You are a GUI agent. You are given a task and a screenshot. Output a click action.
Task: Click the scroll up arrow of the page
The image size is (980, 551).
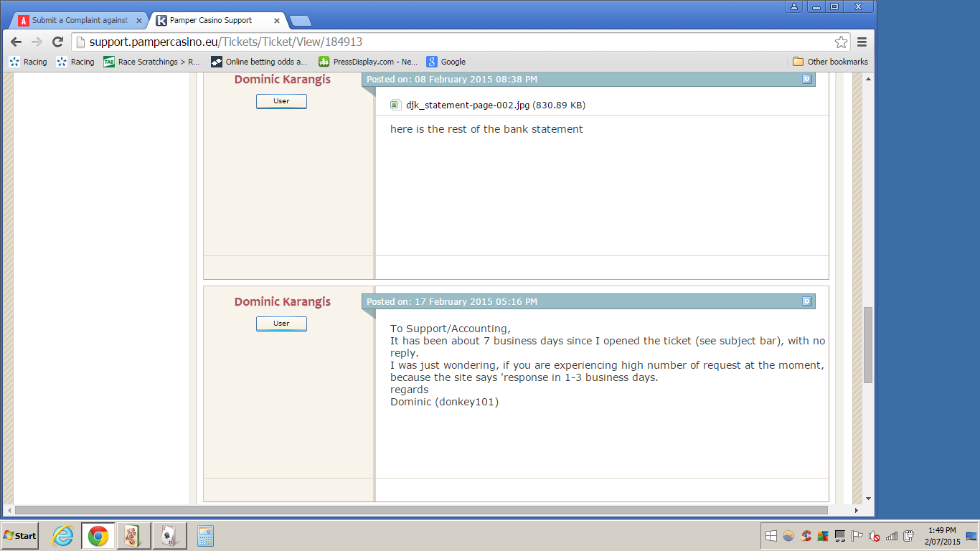(868, 77)
